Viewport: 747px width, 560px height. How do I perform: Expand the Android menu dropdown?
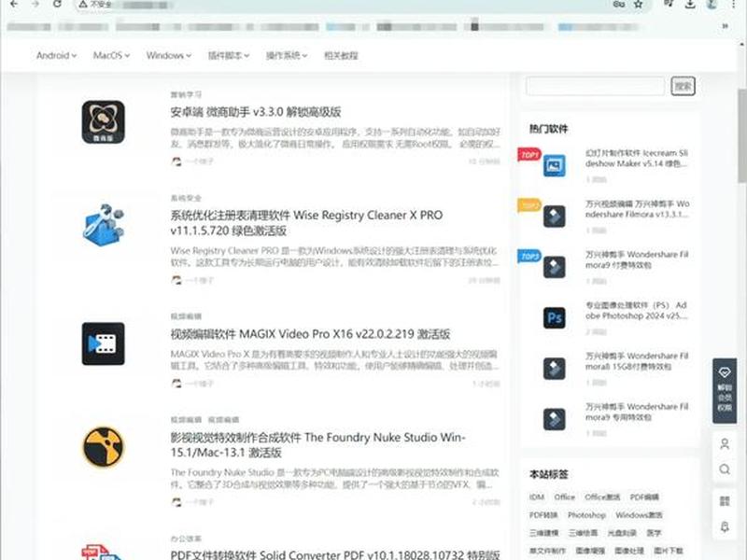(x=56, y=55)
